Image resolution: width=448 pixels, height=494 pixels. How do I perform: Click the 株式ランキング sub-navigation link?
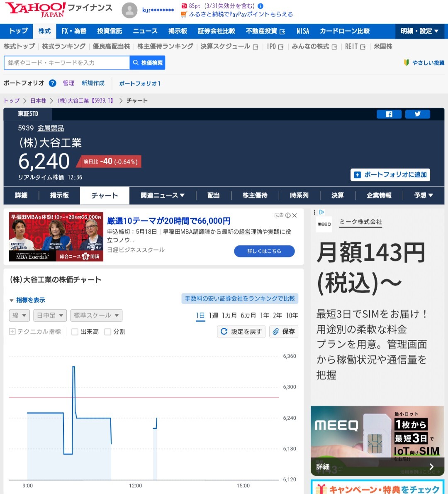(63, 46)
